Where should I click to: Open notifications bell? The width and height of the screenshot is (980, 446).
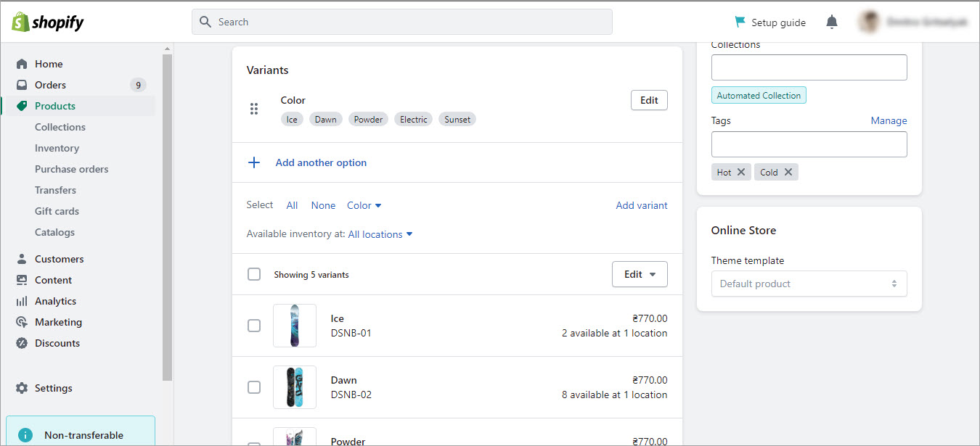(832, 22)
